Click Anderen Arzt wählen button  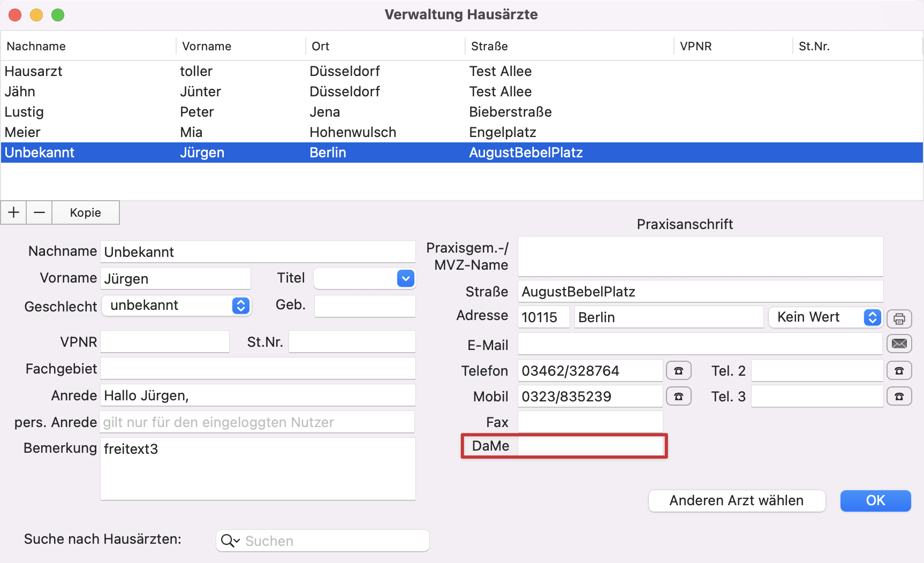(737, 501)
